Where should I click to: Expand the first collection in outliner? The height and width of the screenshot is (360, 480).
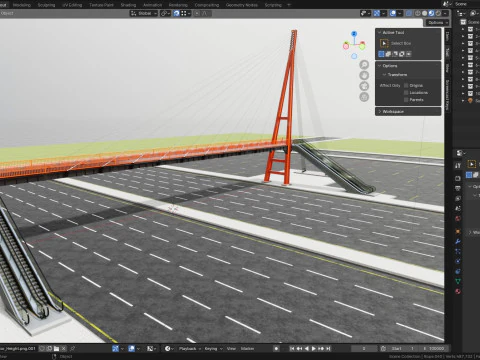[x=463, y=29]
